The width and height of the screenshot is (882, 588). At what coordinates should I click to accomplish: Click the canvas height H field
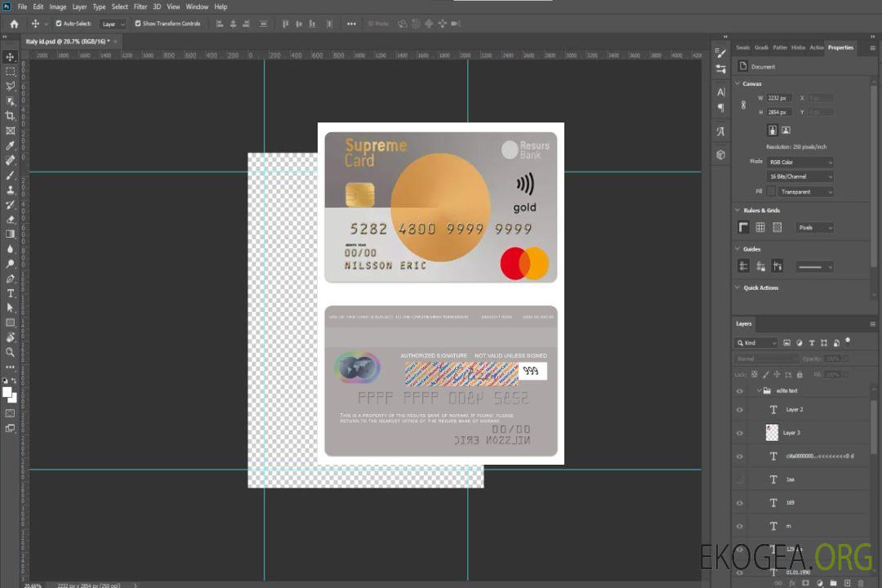779,113
